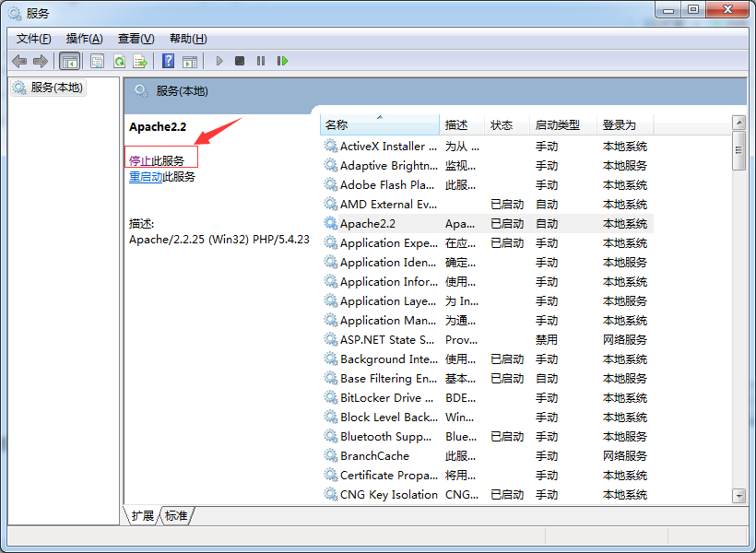Sort list by the 启动类型 column header
Image resolution: width=756 pixels, height=553 pixels.
coord(558,125)
